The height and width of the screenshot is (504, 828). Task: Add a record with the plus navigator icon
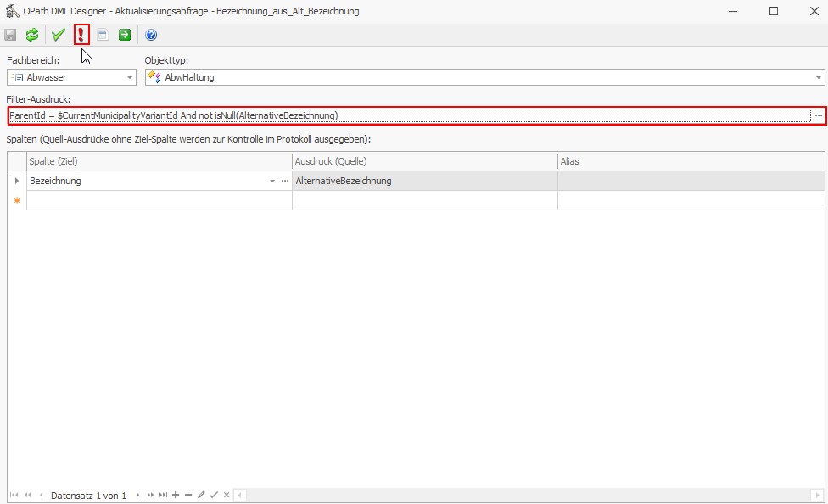click(x=176, y=495)
